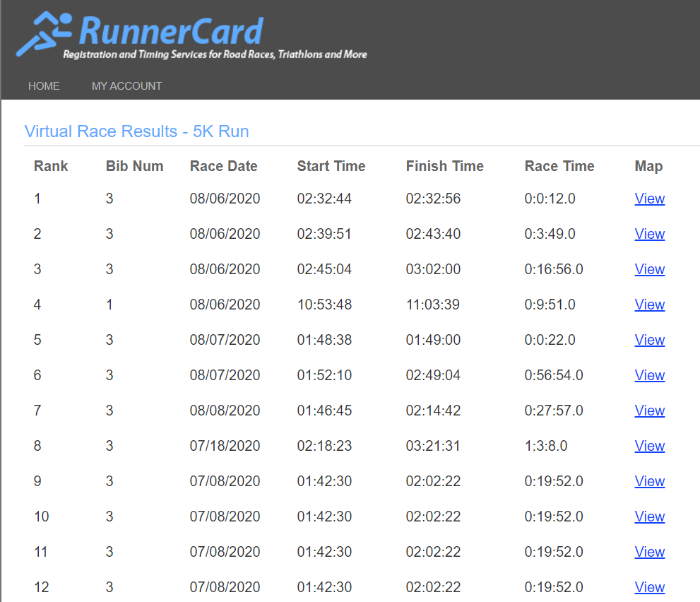Viewport: 700px width, 602px height.
Task: Click View link for rank 3 result
Action: pyautogui.click(x=649, y=269)
